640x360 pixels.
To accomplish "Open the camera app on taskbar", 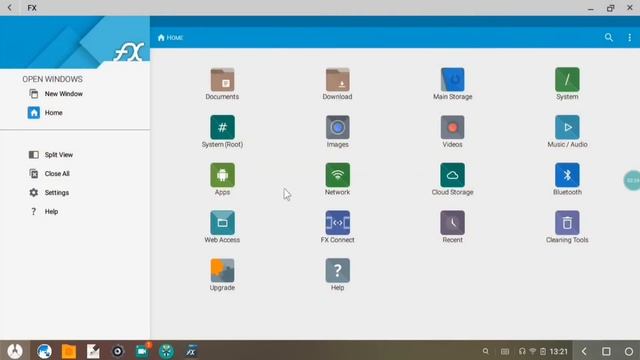I will click(118, 351).
